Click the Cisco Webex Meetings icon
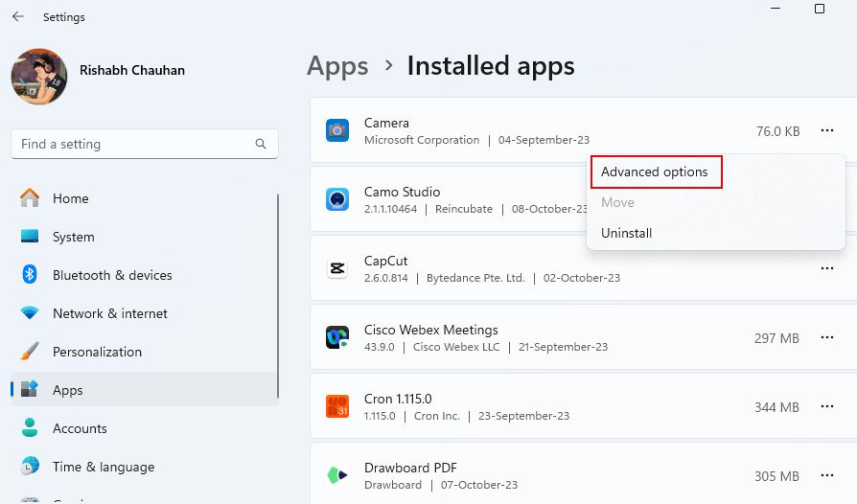 click(337, 337)
